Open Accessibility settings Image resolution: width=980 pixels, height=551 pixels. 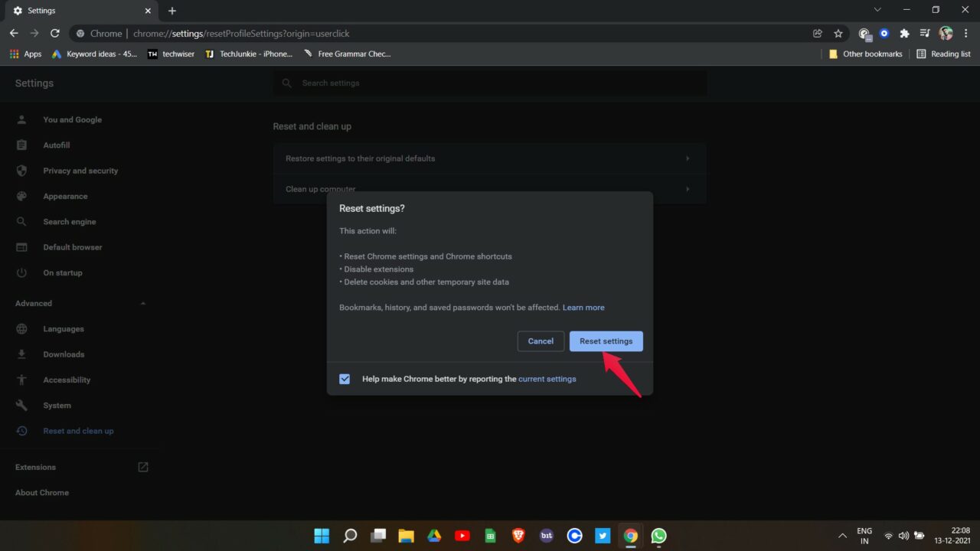click(x=67, y=380)
